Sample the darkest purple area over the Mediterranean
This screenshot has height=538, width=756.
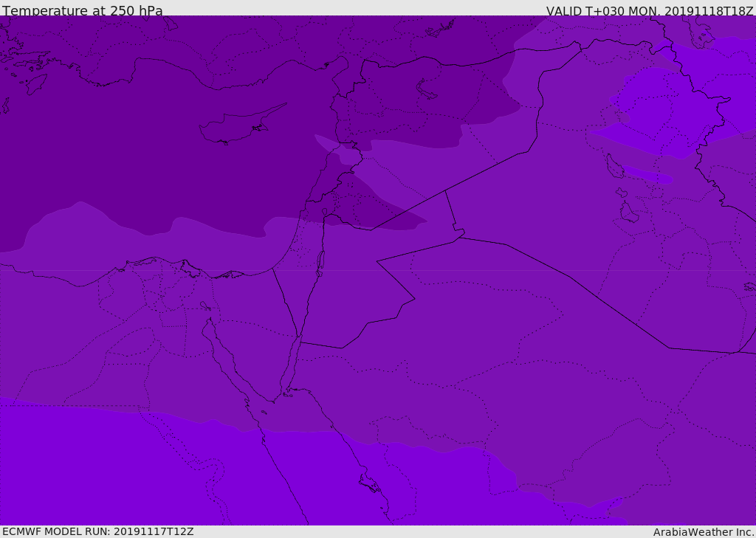click(145, 145)
